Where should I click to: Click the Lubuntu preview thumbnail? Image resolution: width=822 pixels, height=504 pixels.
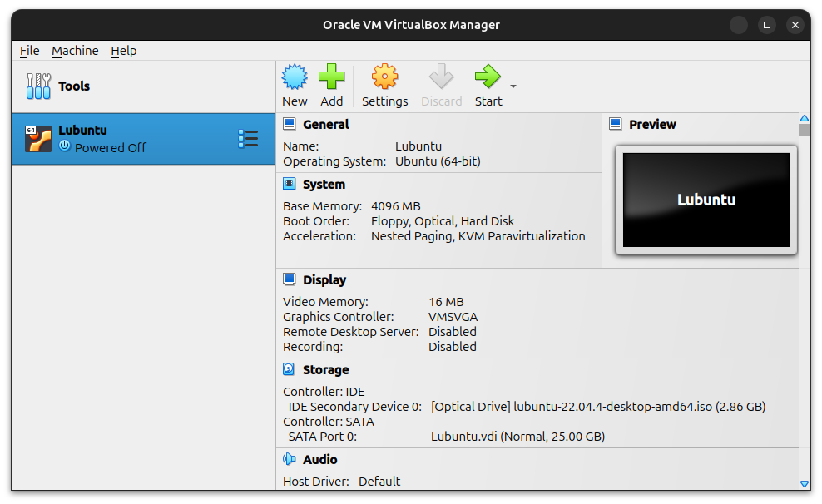click(706, 200)
